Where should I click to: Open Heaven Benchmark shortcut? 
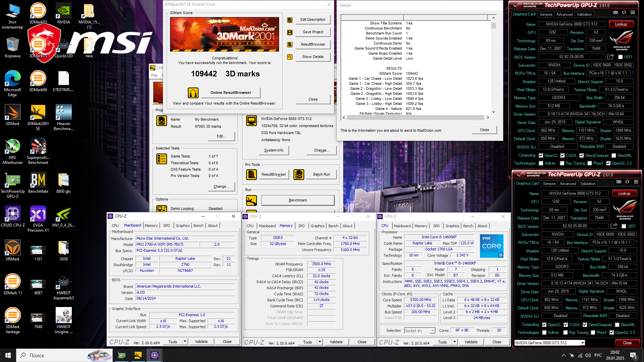click(63, 117)
